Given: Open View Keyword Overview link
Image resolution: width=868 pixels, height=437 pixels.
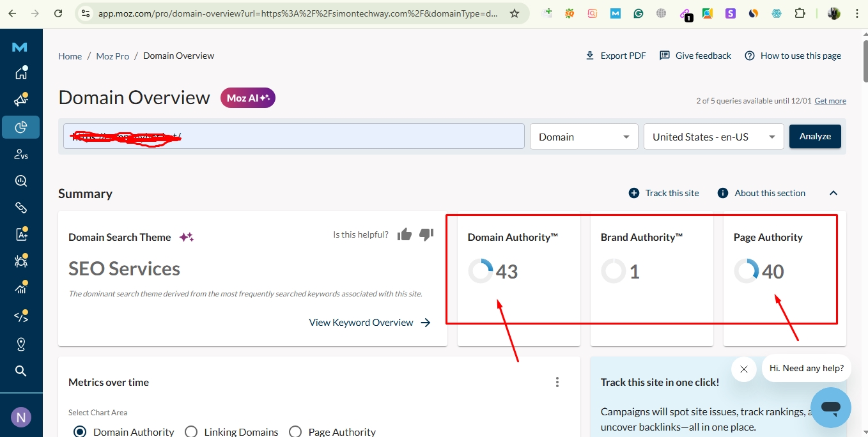Looking at the screenshot, I should coord(370,323).
